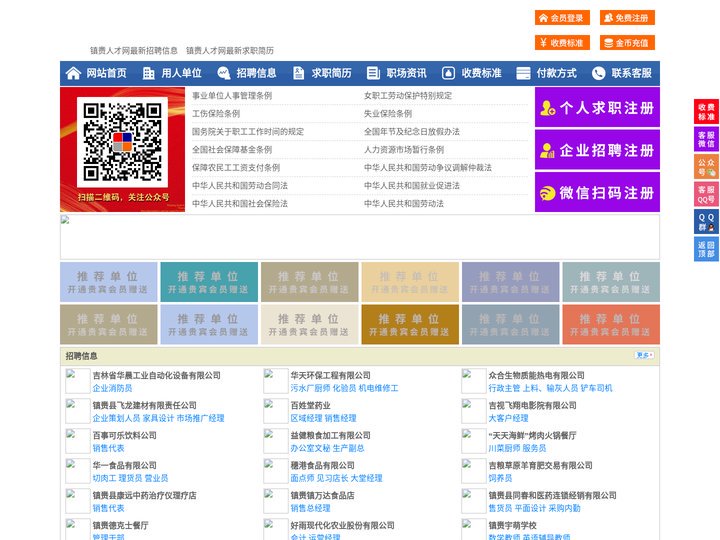Viewport: 720px width, 540px height.
Task: Open 付款方式 in the navigation bar
Action: (557, 73)
